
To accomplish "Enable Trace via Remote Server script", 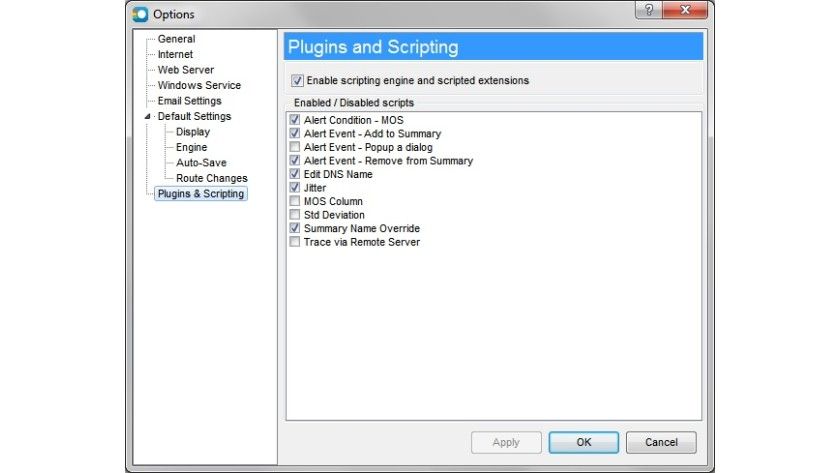I will (x=295, y=242).
